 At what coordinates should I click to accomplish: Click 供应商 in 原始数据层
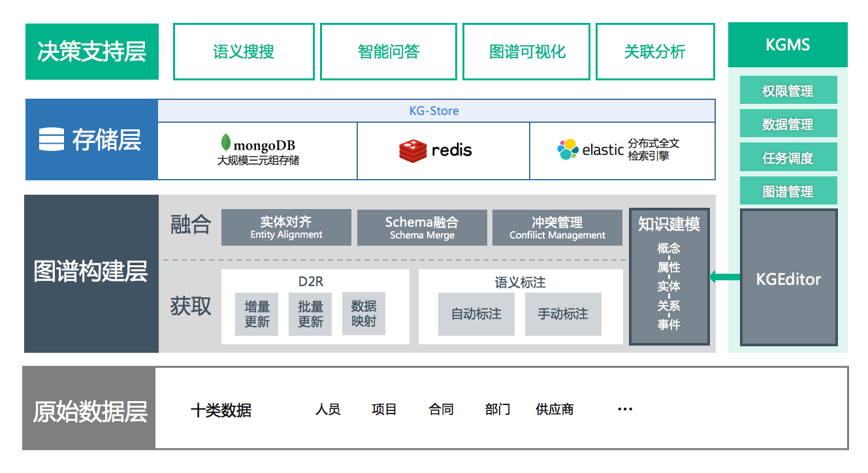click(x=555, y=410)
